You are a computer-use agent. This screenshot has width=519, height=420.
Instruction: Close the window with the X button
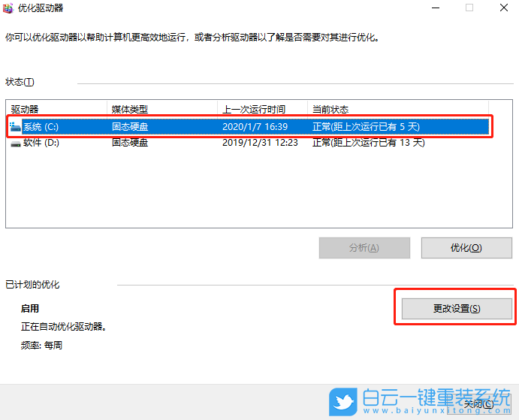tap(504, 8)
